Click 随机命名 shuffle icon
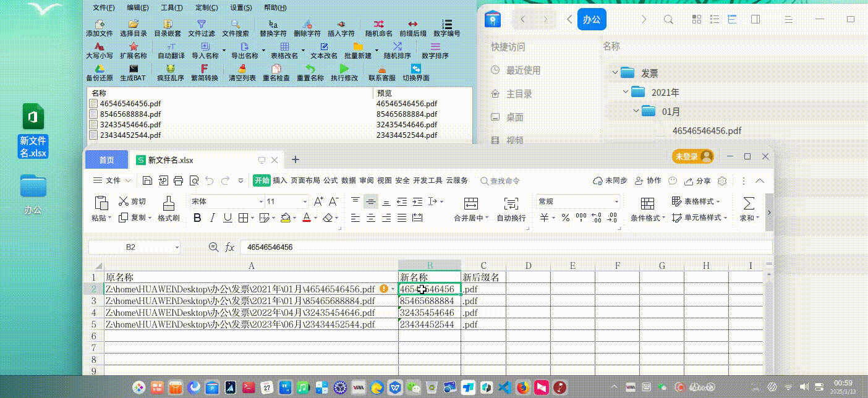Image resolution: width=868 pixels, height=398 pixels. (379, 24)
